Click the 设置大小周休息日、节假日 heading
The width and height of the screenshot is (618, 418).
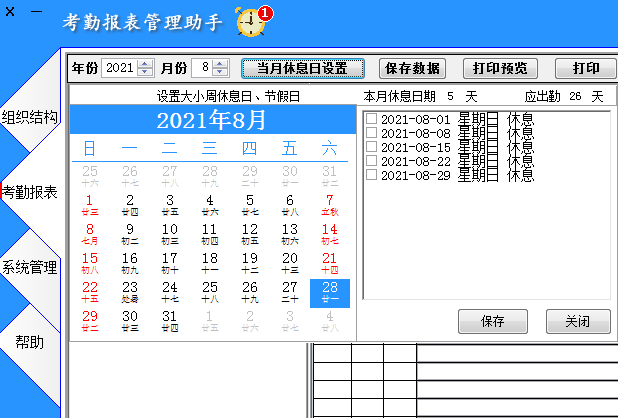click(x=229, y=96)
